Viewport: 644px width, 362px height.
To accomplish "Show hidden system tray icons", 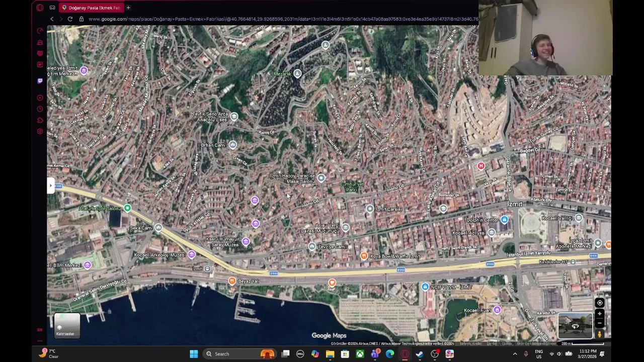I will click(515, 354).
